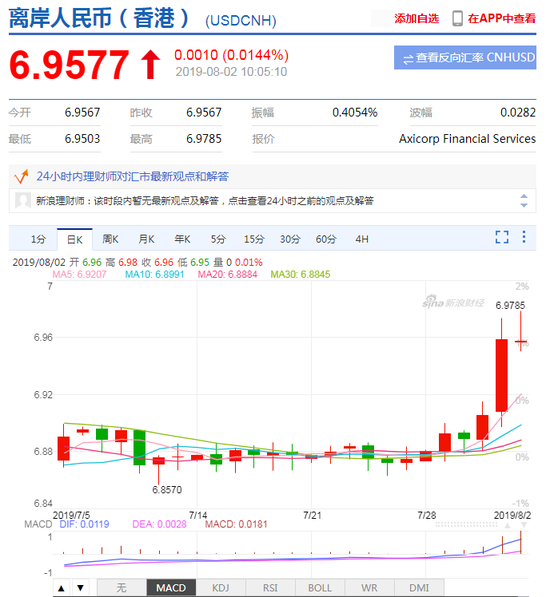Click the 最高 value 6.9785

coord(204,139)
